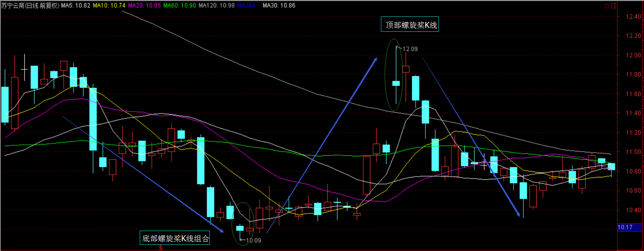Select the MA5: 10.82 indicator label
This screenshot has width=644, height=251.
point(76,5)
